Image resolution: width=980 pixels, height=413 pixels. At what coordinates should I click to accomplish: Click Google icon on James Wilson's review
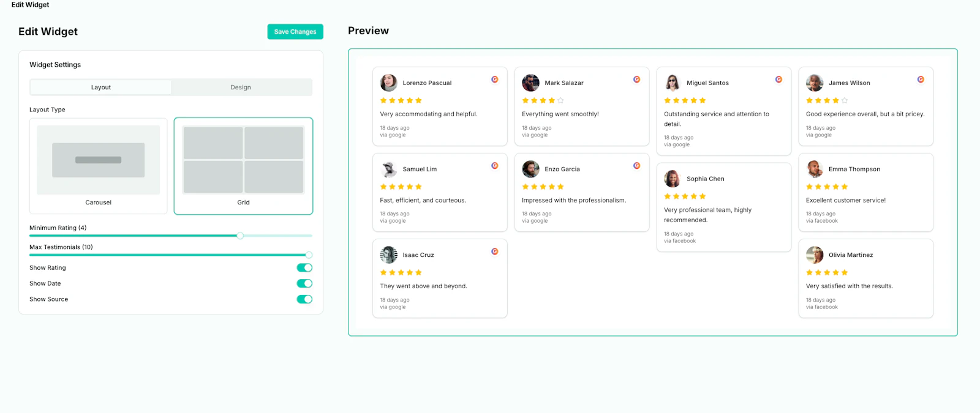pyautogui.click(x=921, y=80)
